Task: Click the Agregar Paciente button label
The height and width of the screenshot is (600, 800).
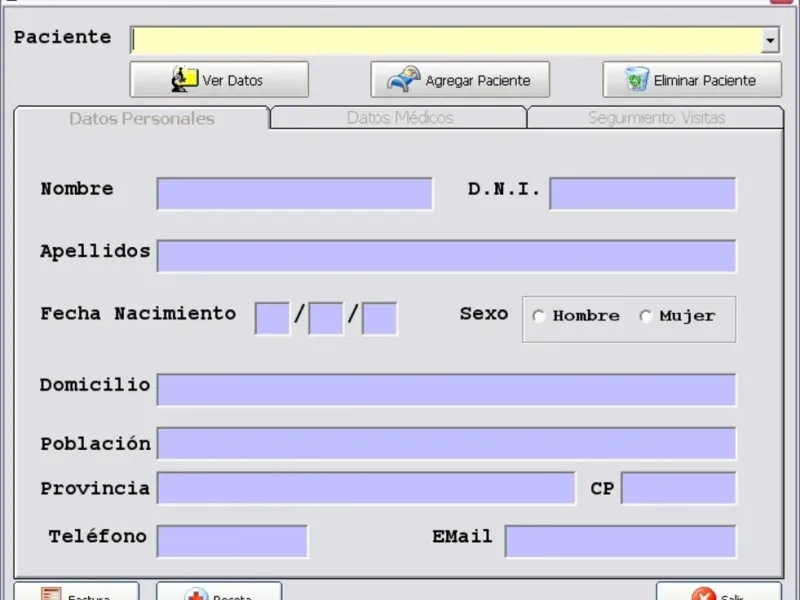Action: [x=478, y=81]
